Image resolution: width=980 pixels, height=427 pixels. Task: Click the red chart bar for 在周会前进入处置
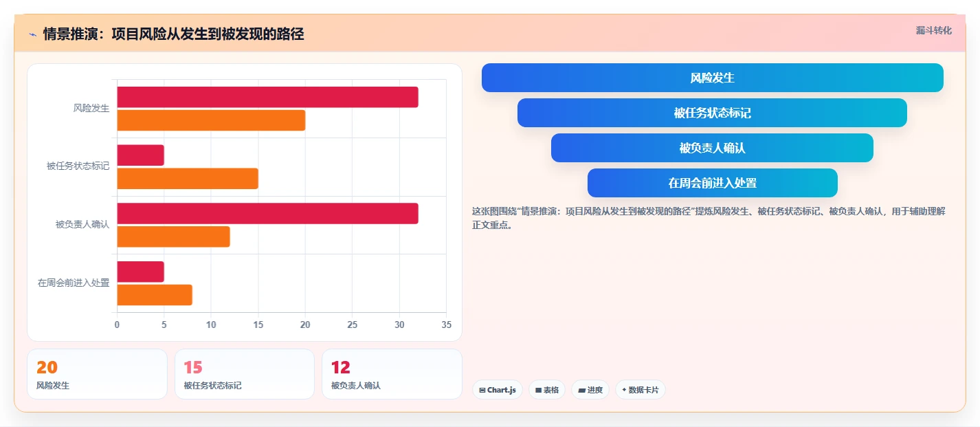pyautogui.click(x=140, y=272)
